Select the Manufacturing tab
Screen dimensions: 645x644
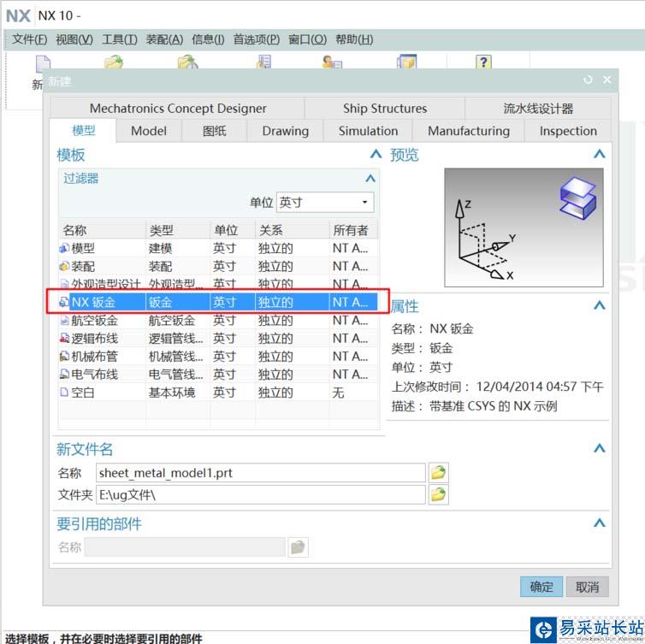(x=469, y=131)
